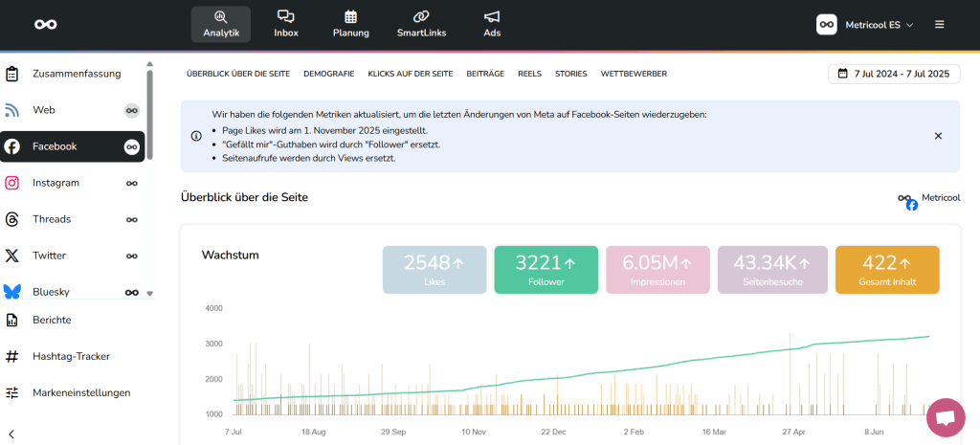The width and height of the screenshot is (980, 445).
Task: Click the info icon in the notice banner
Action: [196, 136]
